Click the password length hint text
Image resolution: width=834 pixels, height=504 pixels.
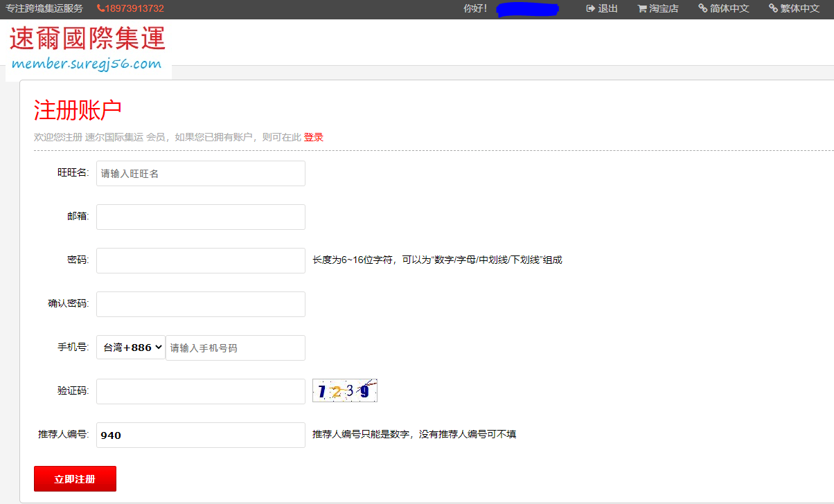pyautogui.click(x=437, y=260)
